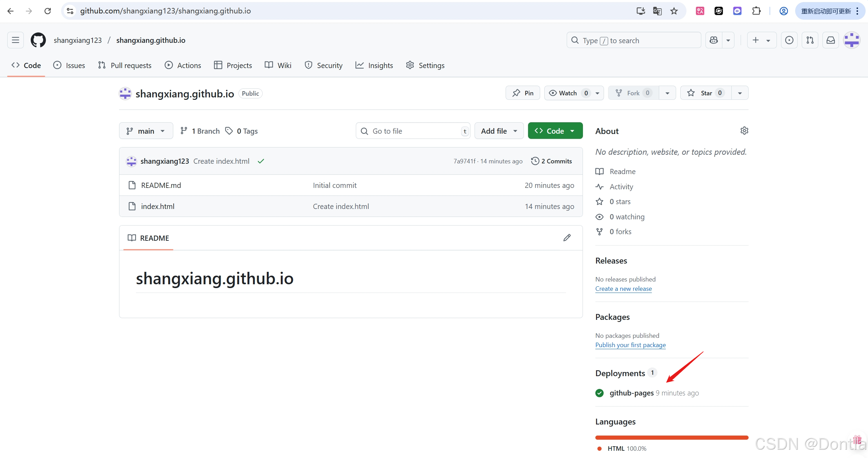
Task: View 1 Branch link
Action: click(200, 131)
